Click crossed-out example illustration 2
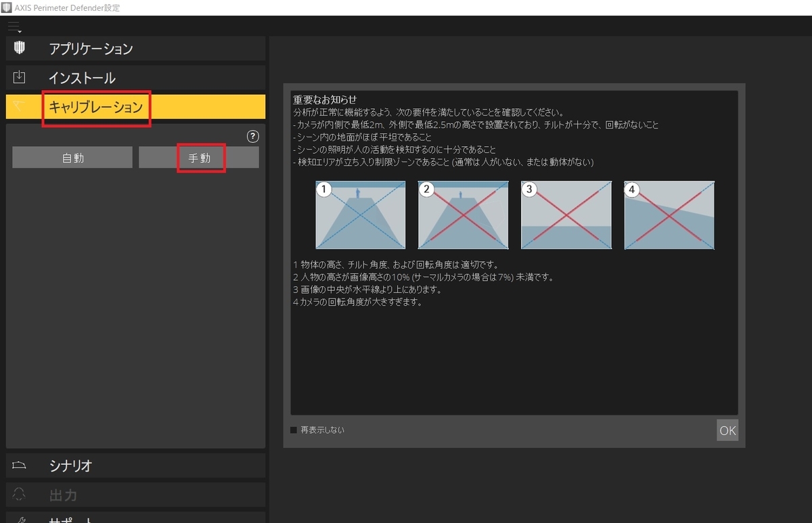812x523 pixels. [x=463, y=214]
